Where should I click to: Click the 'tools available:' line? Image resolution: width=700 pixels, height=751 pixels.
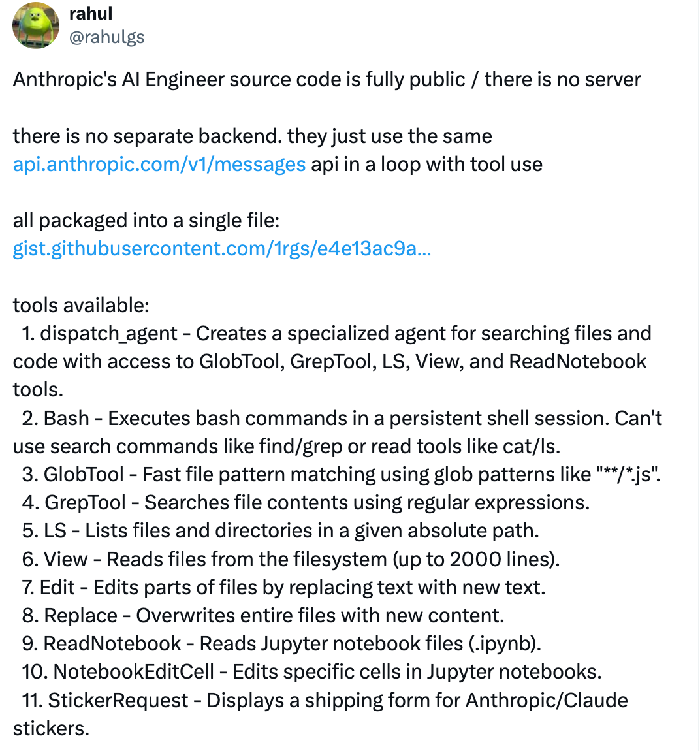pos(81,305)
